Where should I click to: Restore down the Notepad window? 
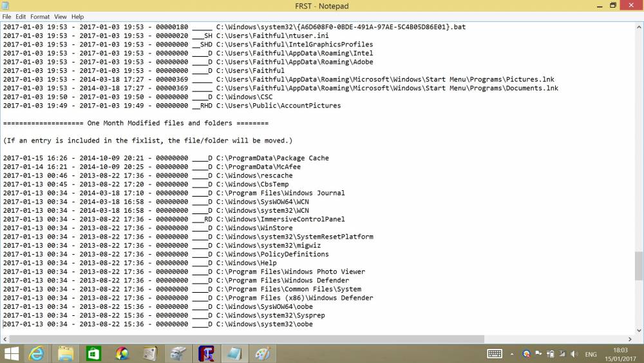point(613,6)
